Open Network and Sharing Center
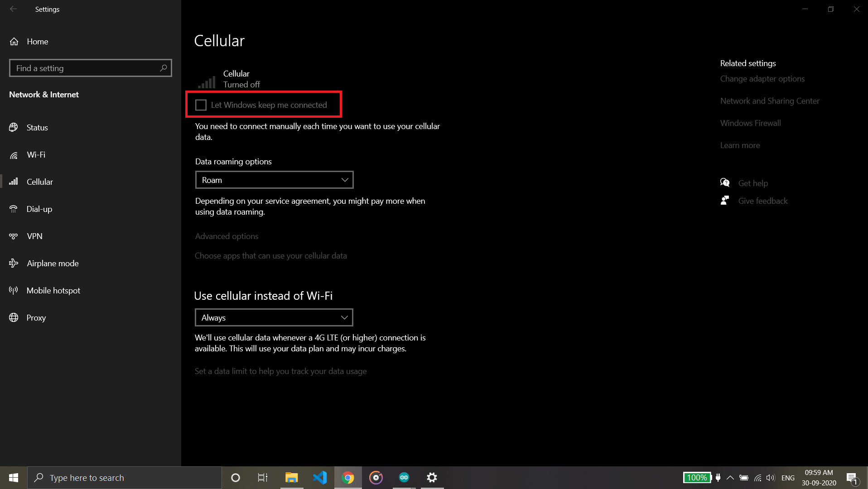Viewport: 868px width, 489px height. click(x=770, y=101)
